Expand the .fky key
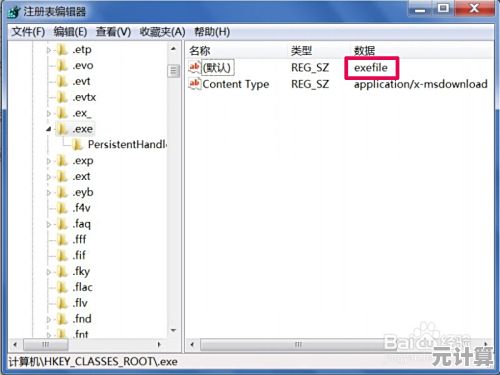Viewport: 500px width, 375px height. (x=49, y=272)
